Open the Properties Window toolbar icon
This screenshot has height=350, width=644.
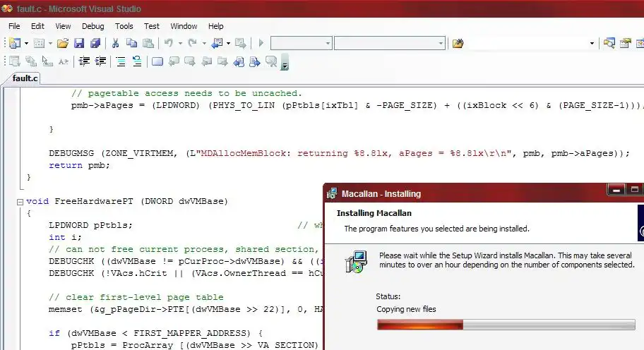tap(625, 43)
